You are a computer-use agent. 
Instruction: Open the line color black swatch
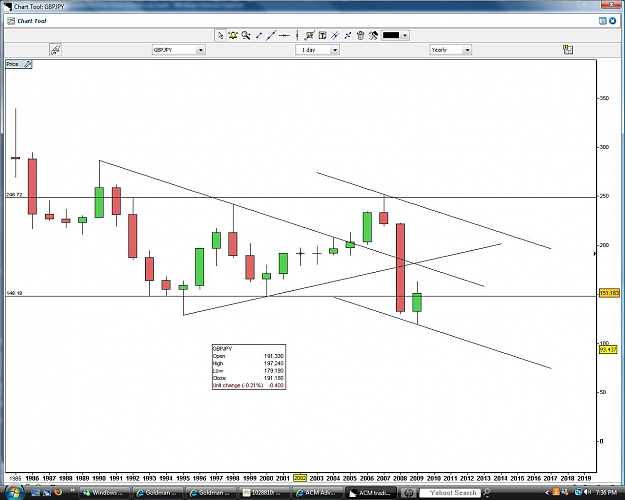coord(391,35)
